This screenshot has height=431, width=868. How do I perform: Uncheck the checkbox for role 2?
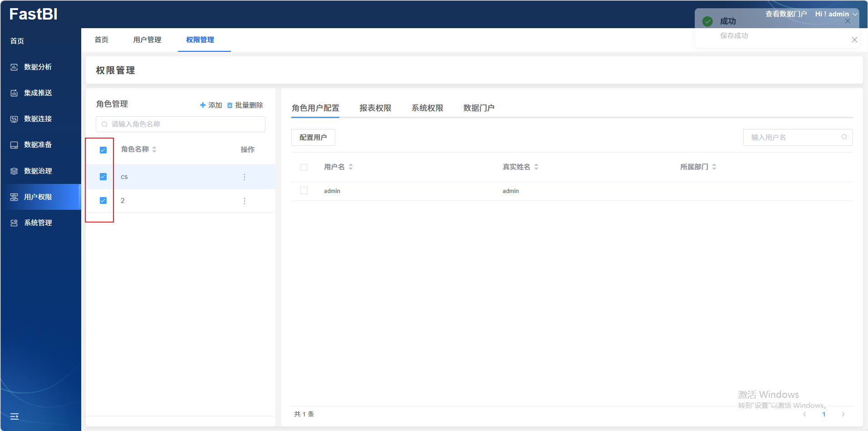[103, 201]
